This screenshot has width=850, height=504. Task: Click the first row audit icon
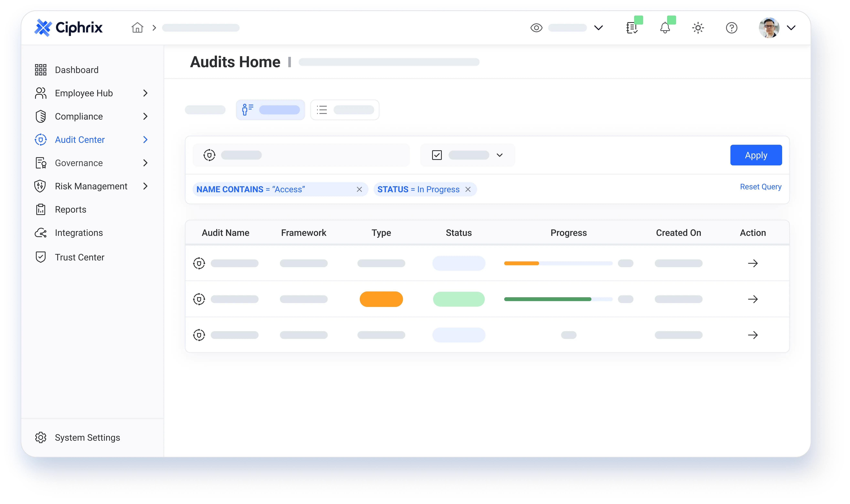[199, 263]
